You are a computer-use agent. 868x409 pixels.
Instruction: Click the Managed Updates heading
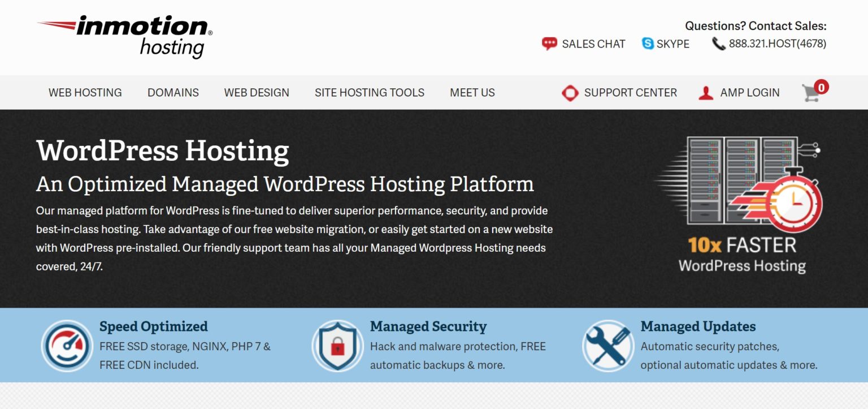pyautogui.click(x=698, y=326)
